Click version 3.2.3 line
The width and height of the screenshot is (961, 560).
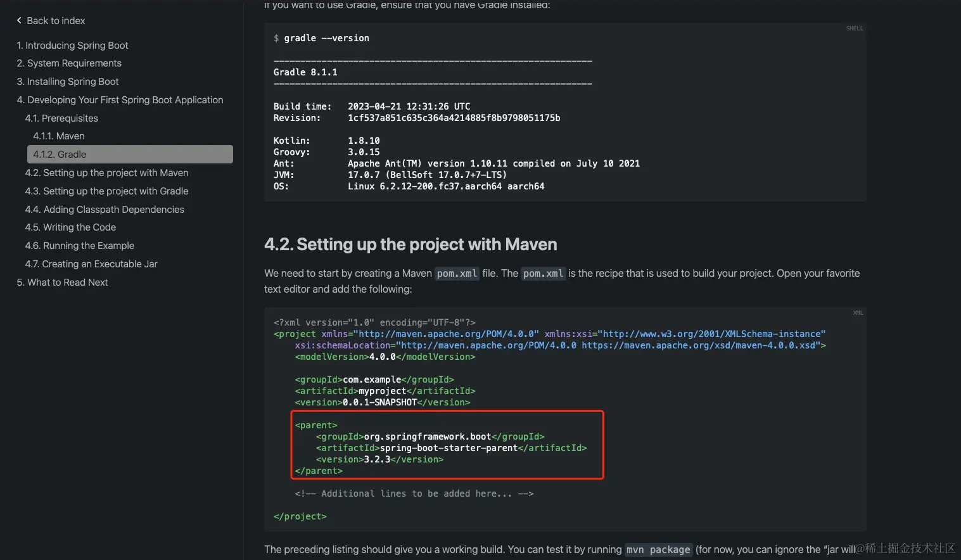(379, 459)
